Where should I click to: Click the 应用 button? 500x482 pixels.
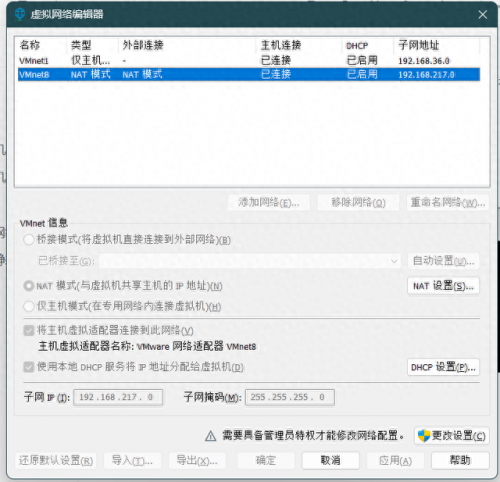tap(395, 460)
